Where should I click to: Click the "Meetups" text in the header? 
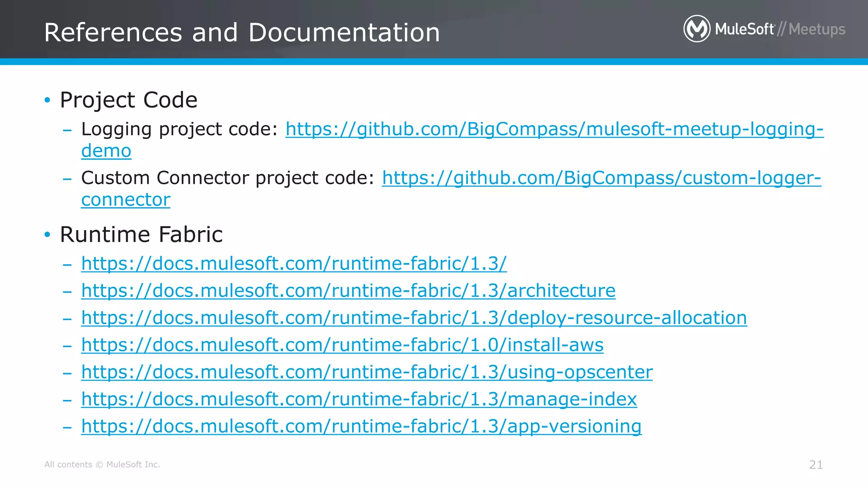(x=817, y=29)
